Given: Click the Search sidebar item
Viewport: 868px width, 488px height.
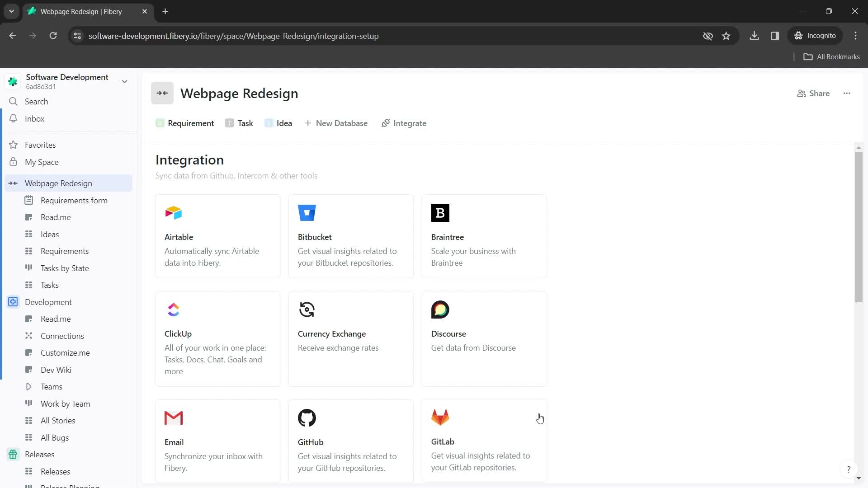Looking at the screenshot, I should click(x=36, y=101).
